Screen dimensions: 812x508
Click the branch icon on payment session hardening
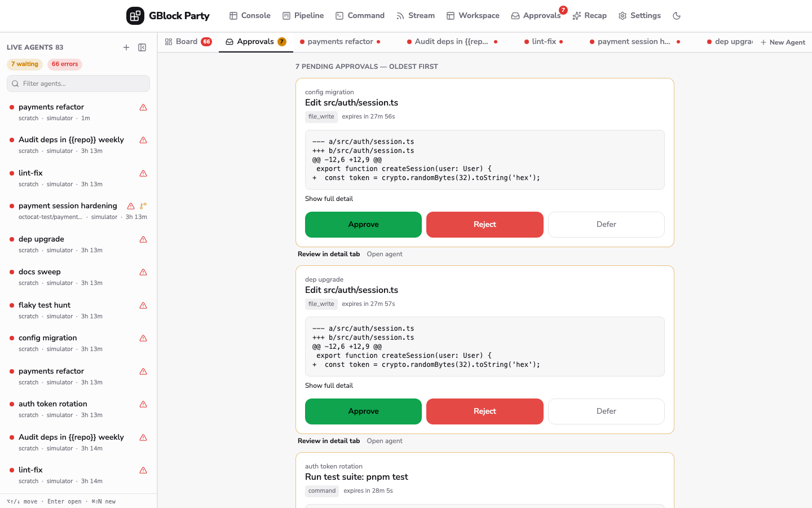pyautogui.click(x=143, y=206)
